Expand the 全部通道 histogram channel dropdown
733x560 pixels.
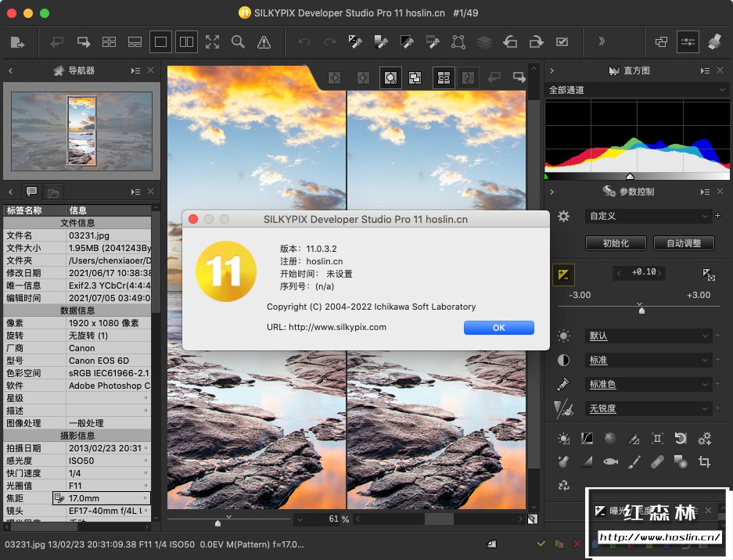click(637, 90)
